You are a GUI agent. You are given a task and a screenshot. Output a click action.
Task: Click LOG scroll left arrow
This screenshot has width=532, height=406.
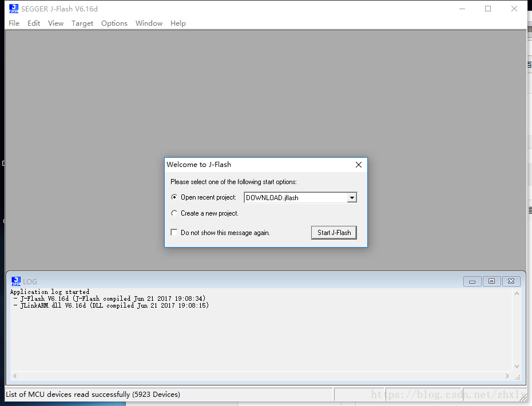(15, 376)
